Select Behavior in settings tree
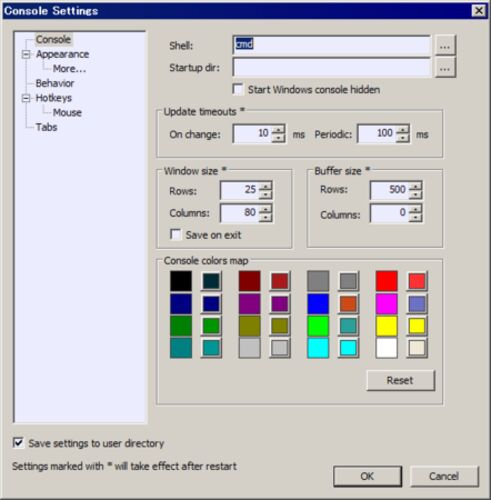 (x=55, y=83)
